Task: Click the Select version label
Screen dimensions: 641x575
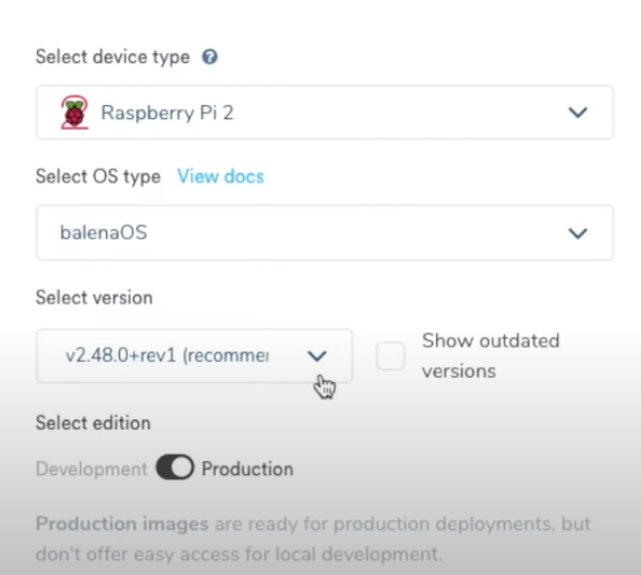Action: 94,298
